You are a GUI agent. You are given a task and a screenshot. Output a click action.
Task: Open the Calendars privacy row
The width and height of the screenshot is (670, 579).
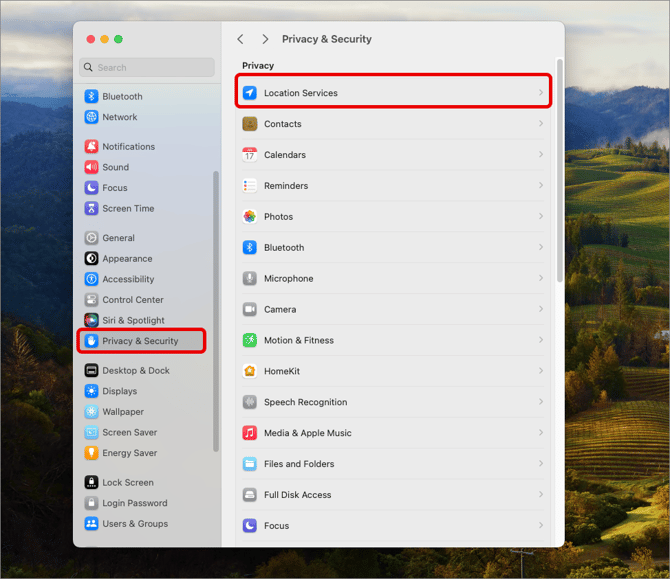pyautogui.click(x=393, y=155)
